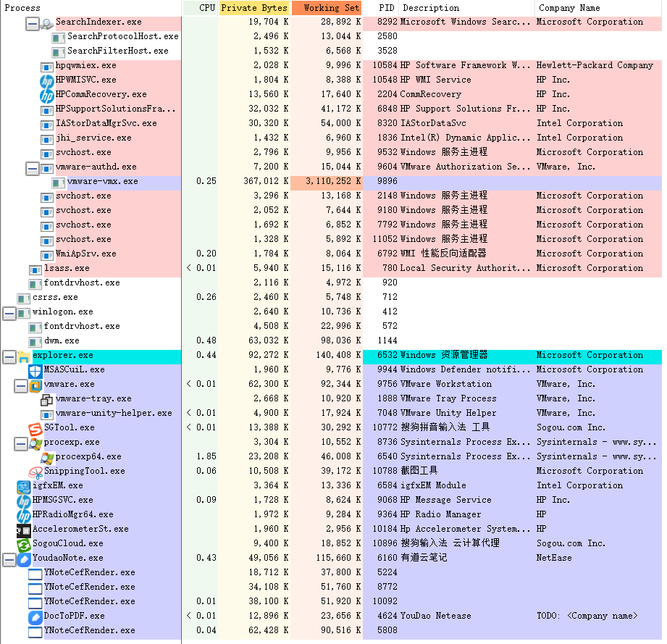Select the SearchProtocolHost.exe row
The image size is (667, 644).
pos(331,36)
